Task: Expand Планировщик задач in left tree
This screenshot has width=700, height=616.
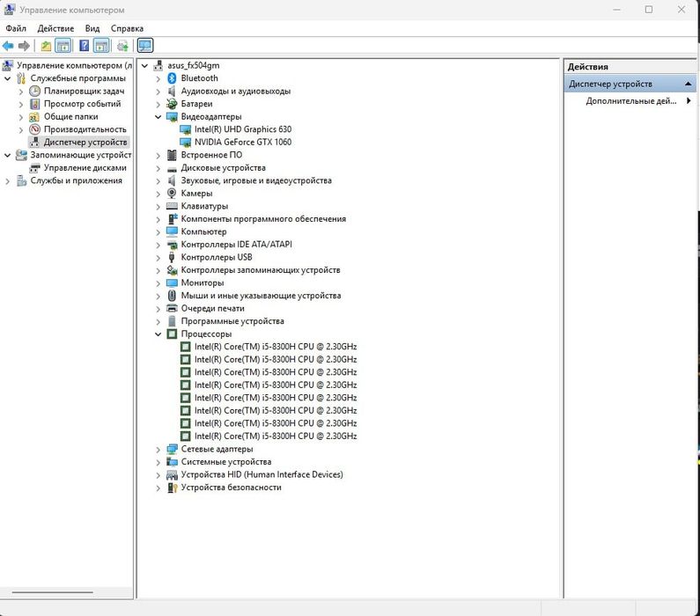Action: [21, 92]
